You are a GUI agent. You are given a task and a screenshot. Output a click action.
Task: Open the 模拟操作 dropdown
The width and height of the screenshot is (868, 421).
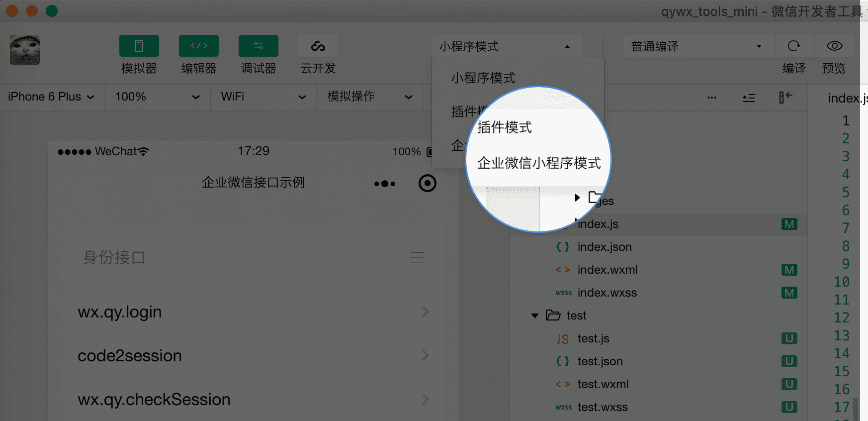point(370,97)
